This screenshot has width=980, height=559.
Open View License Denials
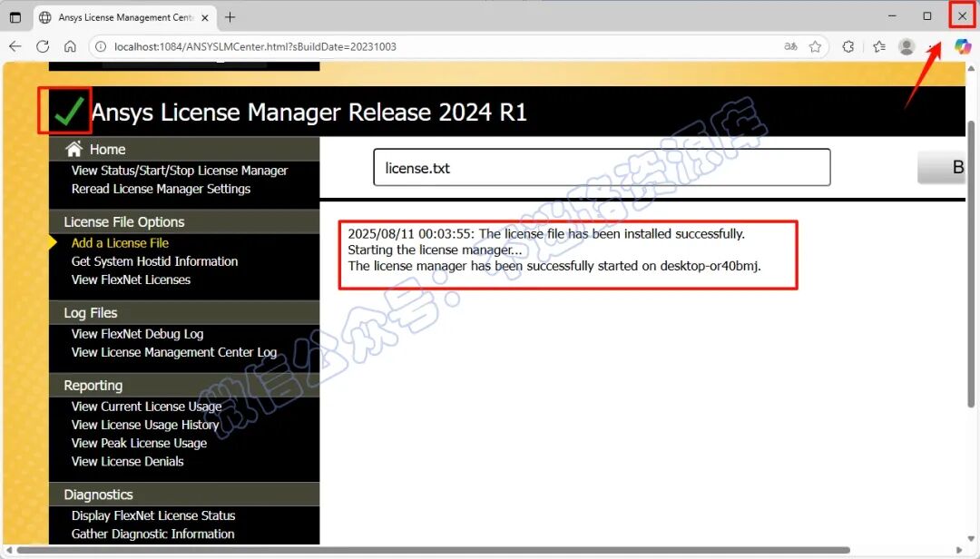128,462
